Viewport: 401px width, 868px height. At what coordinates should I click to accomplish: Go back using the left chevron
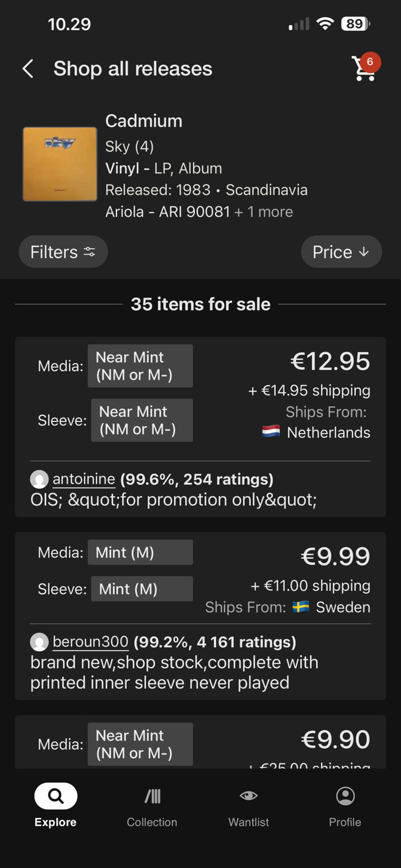pos(28,69)
